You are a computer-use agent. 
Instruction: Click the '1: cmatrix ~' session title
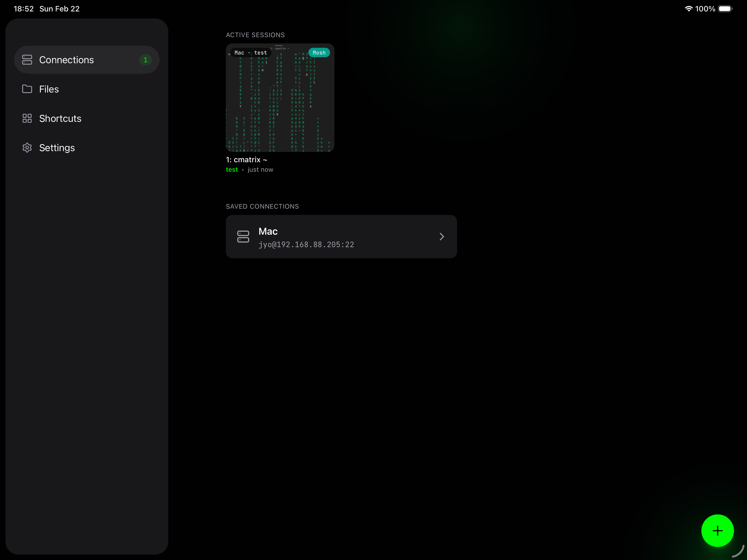coord(247,160)
